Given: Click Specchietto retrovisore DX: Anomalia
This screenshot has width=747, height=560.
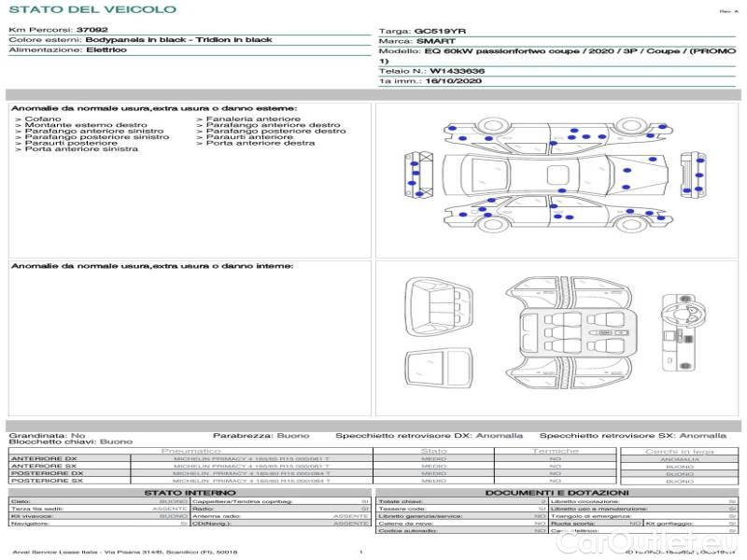Looking at the screenshot, I should tap(429, 436).
